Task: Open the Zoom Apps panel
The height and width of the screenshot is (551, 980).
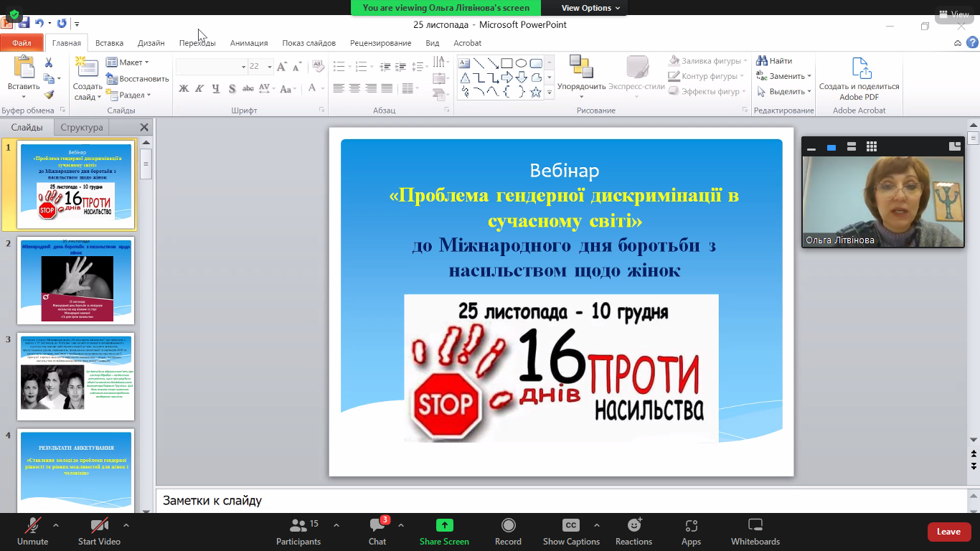Action: point(691,532)
